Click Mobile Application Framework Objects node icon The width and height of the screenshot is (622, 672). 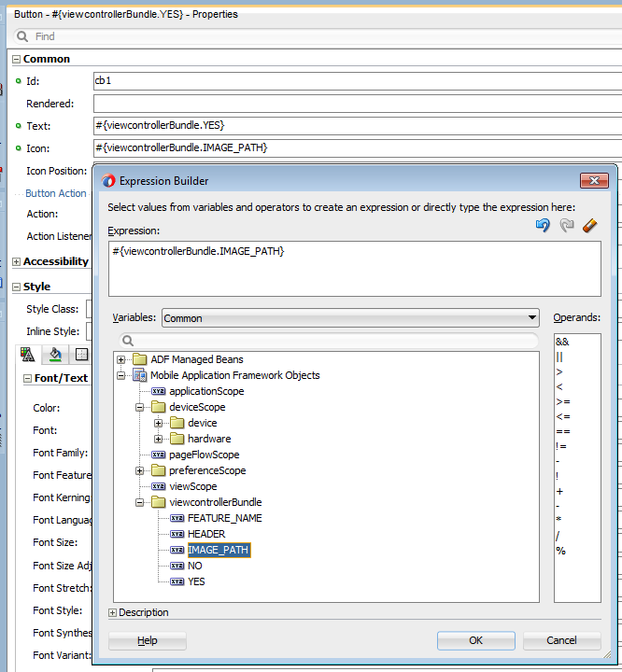(139, 375)
